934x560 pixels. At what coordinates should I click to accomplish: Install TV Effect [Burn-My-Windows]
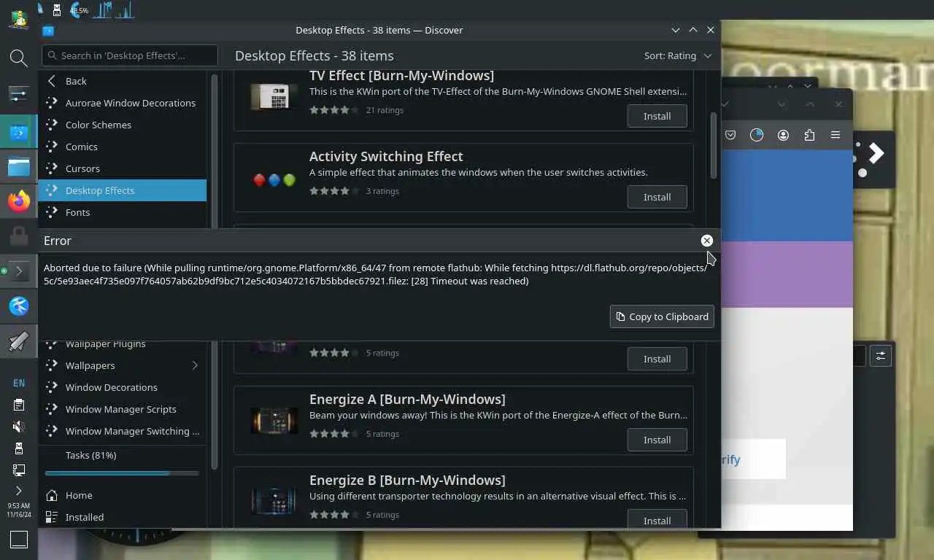(x=657, y=116)
